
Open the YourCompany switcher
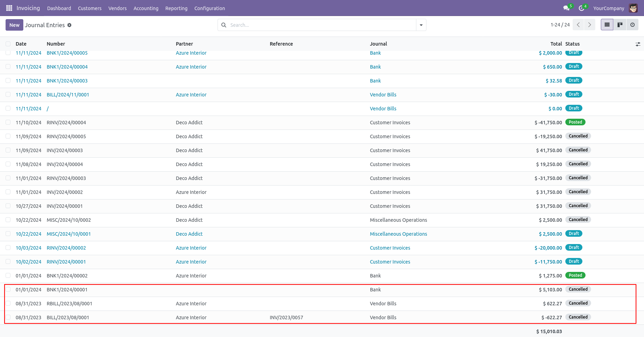(x=608, y=8)
